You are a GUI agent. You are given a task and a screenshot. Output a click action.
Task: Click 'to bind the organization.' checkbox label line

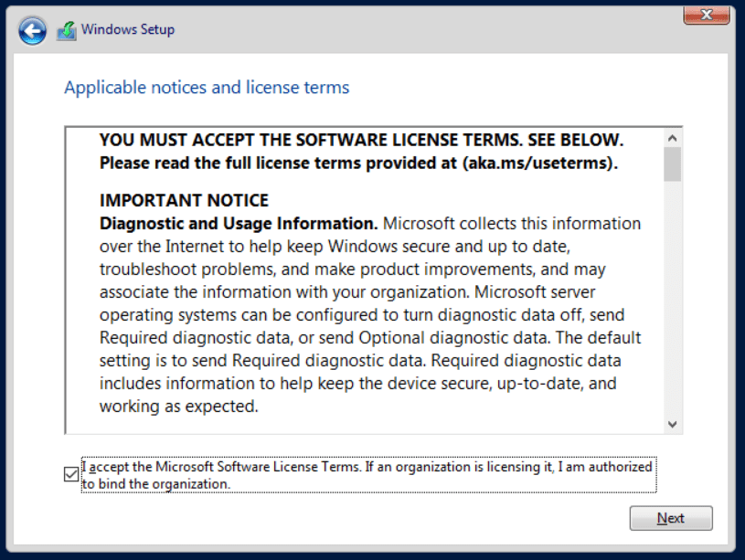click(x=155, y=484)
